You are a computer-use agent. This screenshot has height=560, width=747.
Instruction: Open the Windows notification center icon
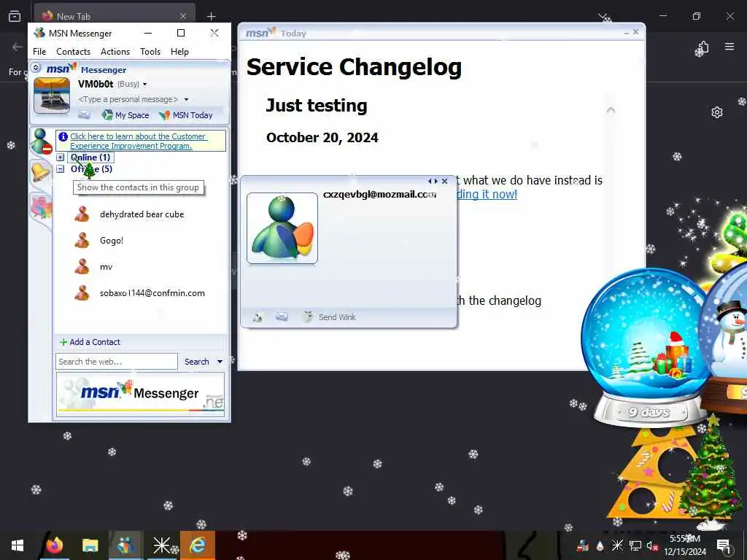pyautogui.click(x=724, y=545)
